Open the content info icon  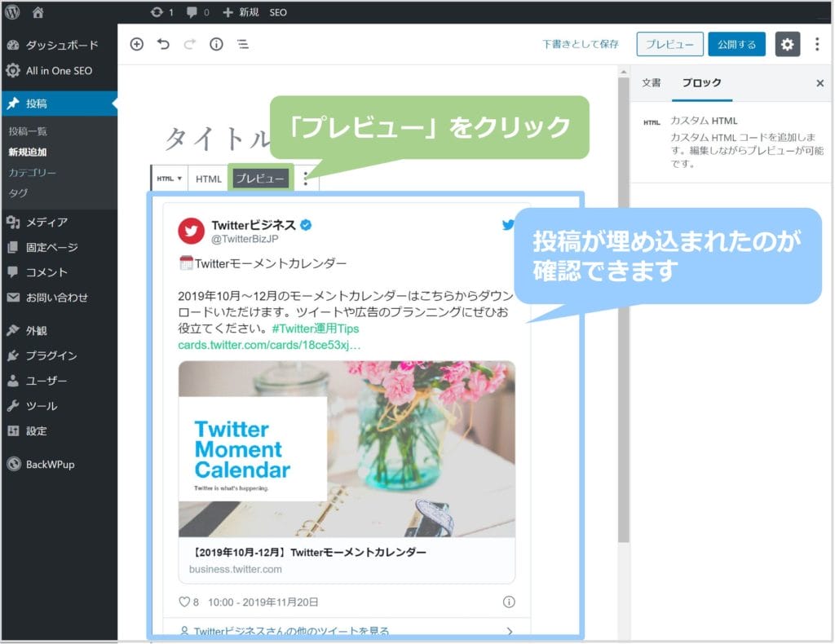tap(216, 44)
